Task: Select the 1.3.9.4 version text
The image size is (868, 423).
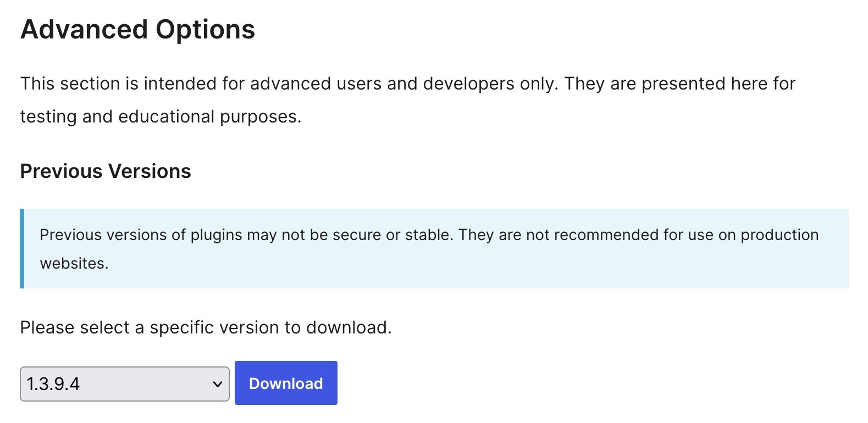Action: [53, 384]
